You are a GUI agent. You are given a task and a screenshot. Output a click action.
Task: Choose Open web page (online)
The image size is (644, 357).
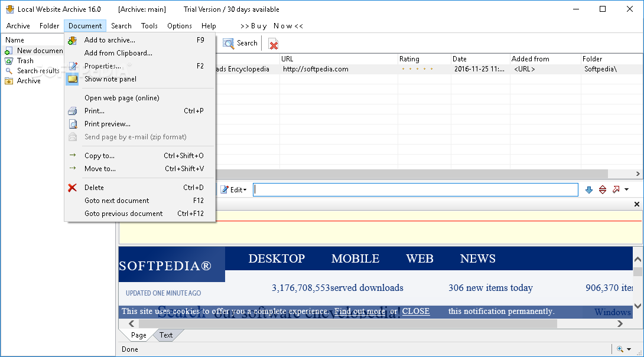click(x=139, y=98)
